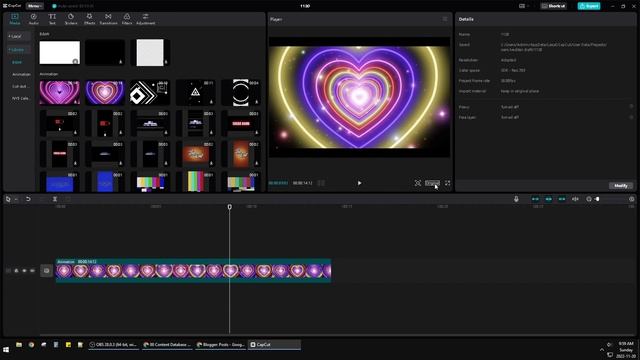The image size is (640, 360).
Task: Click the playhead marker on the ruler
Action: 229,207
